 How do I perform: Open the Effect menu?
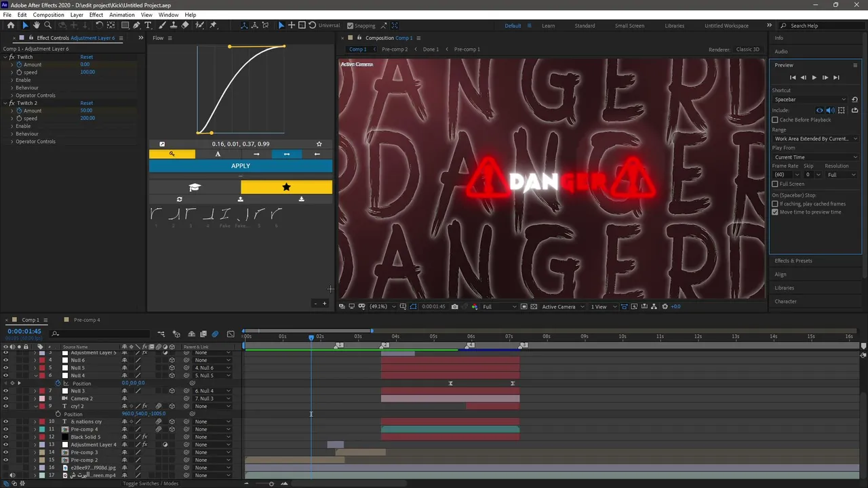96,15
